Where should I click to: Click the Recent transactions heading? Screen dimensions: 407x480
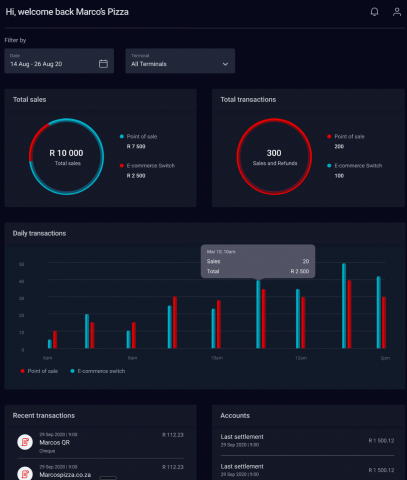click(x=44, y=416)
